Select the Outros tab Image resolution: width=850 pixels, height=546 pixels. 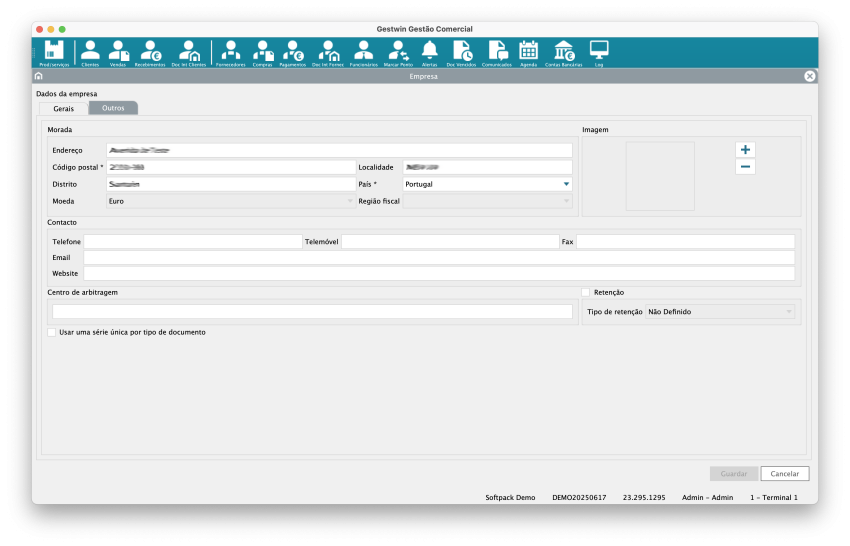point(113,108)
